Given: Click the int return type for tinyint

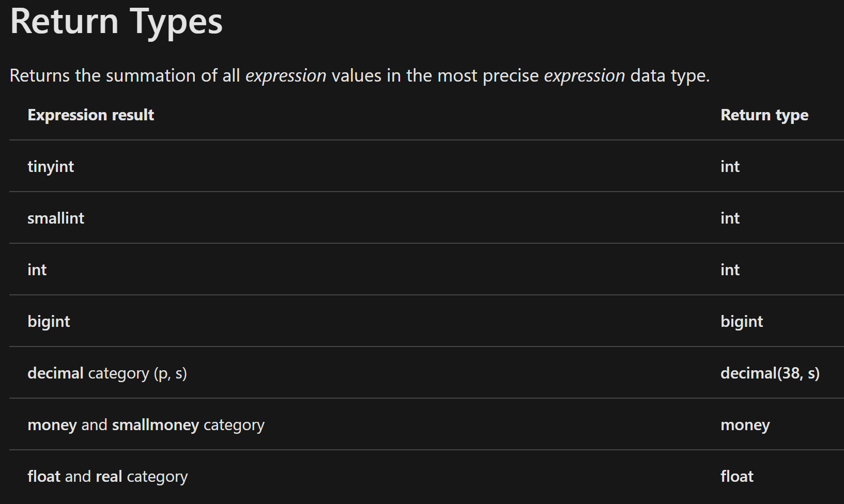Looking at the screenshot, I should 730,166.
